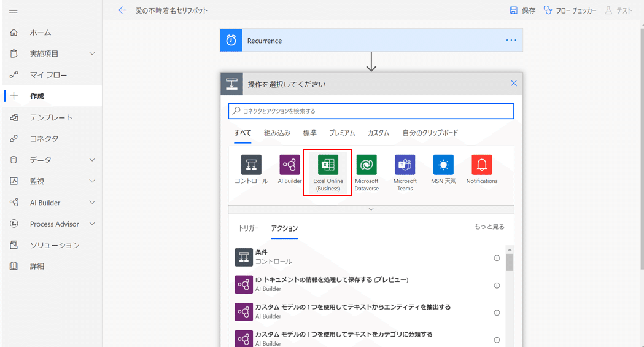Screen dimensions: 644x347
Task: Click the ソリューション sidebar icon
Action: 14,245
